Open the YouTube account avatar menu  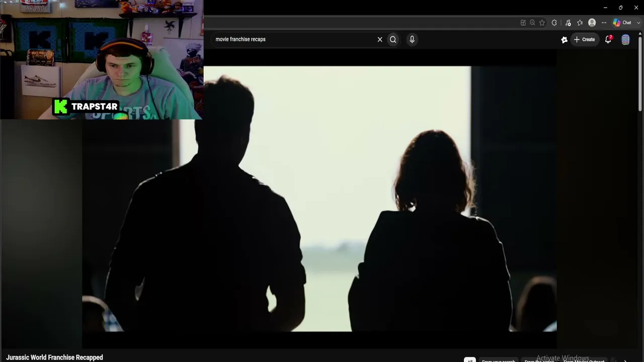click(x=625, y=40)
